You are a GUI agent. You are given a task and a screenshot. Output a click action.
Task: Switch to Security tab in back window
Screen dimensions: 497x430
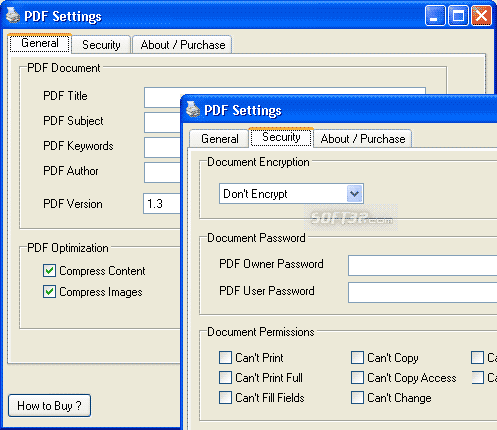pos(101,45)
